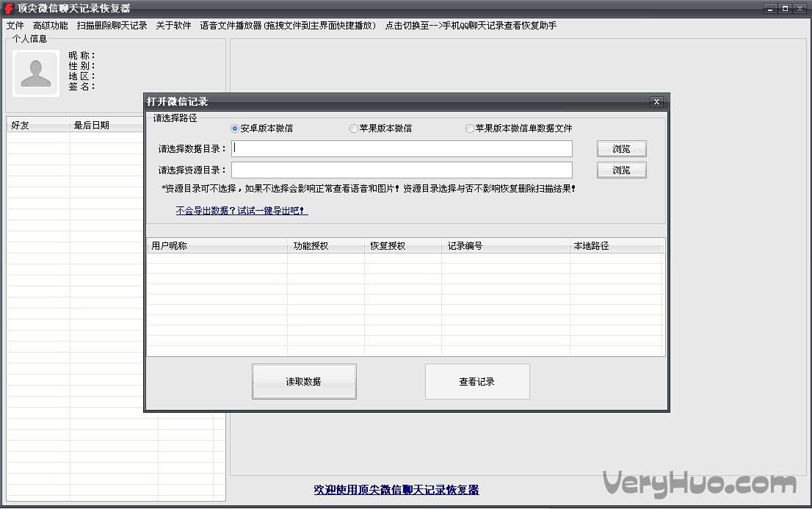Click the 记录编号 column header
812x509 pixels.
[x=505, y=246]
